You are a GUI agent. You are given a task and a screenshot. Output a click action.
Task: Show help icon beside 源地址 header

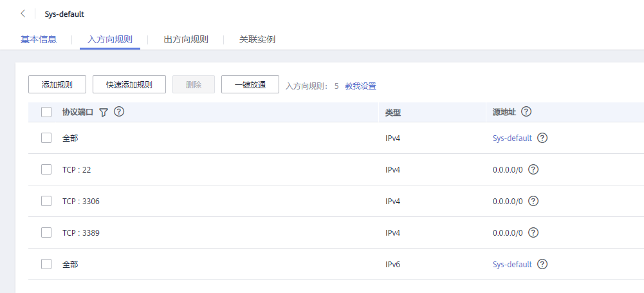coord(526,111)
